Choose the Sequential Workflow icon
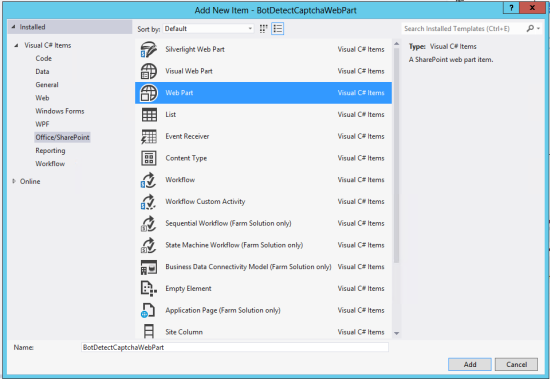The width and height of the screenshot is (550, 379). (x=148, y=224)
